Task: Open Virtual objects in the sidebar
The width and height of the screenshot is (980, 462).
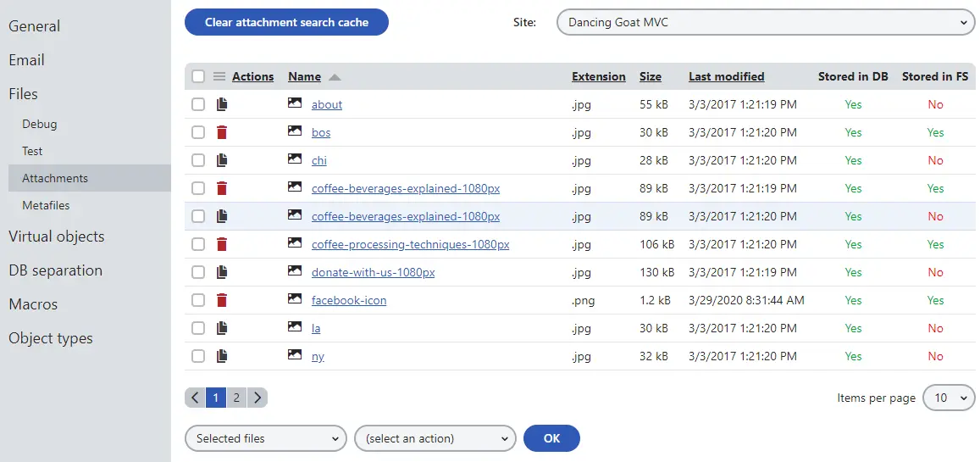Action: [56, 237]
